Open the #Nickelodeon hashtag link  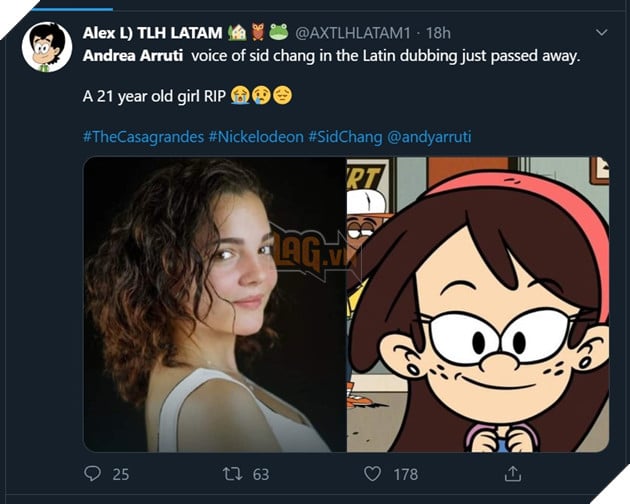point(255,136)
